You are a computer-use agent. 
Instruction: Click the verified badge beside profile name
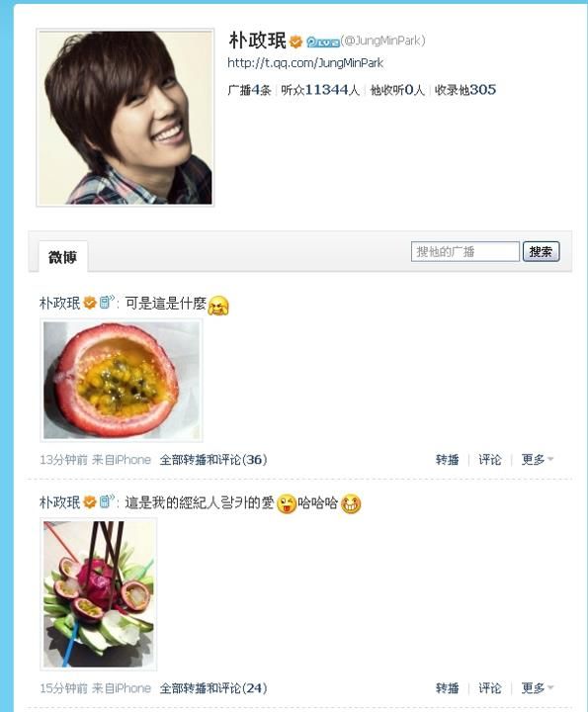[x=295, y=42]
